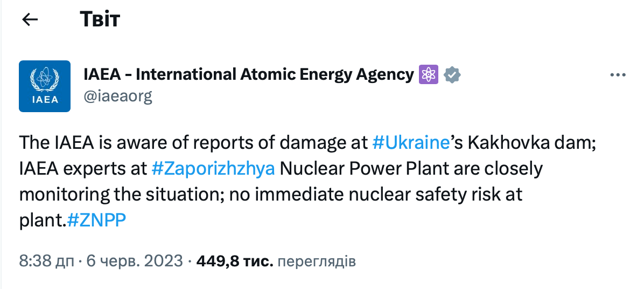
Task: Click the 6 черв. 2023 date
Action: click(134, 262)
